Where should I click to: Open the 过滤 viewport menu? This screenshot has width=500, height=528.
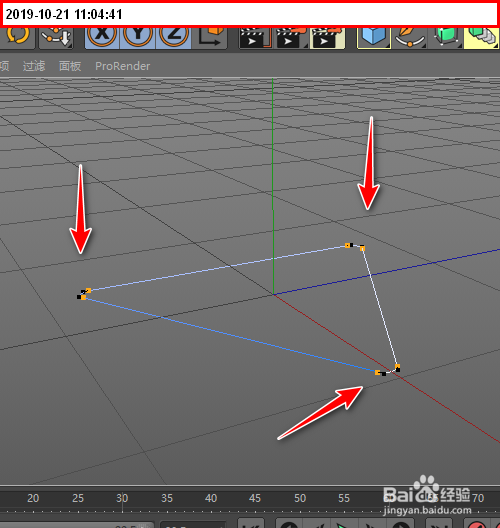click(34, 66)
